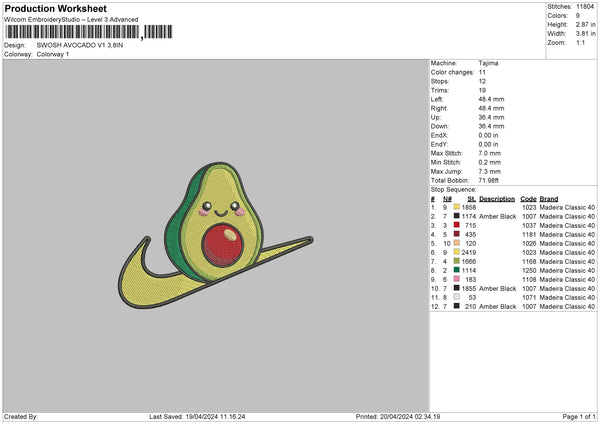Click the 'N#' column header
The image size is (600, 424).
[x=447, y=199]
